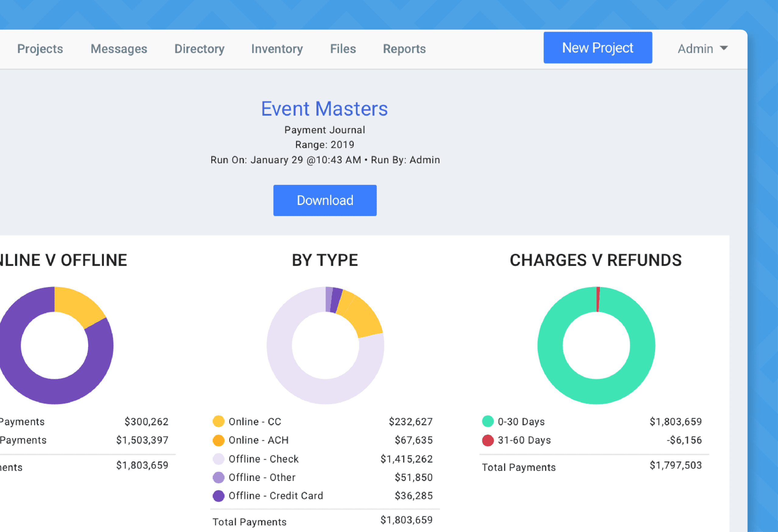Click the Offline - Other legend swatch

219,477
